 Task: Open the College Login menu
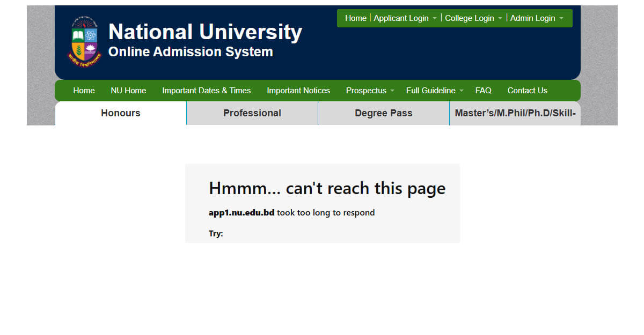click(x=470, y=18)
